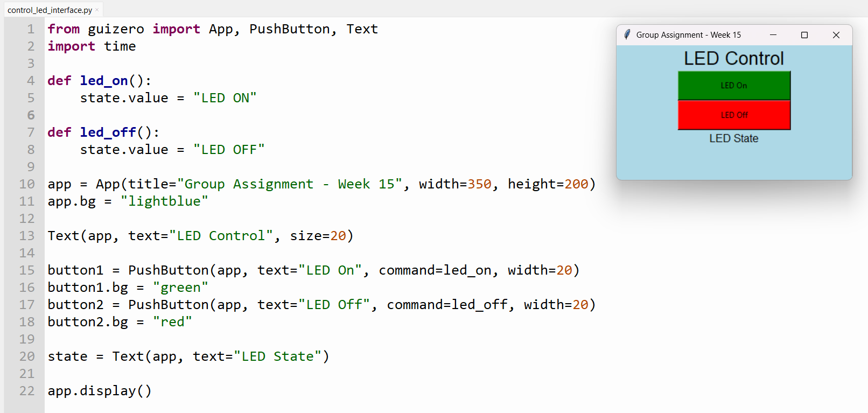
Task: Click PushButton in the import line
Action: [x=290, y=29]
